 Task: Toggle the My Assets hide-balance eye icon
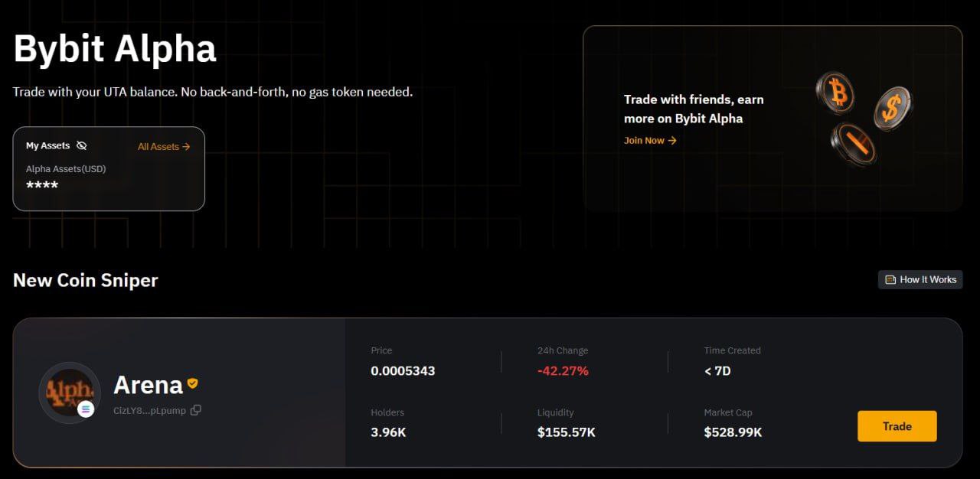click(82, 145)
